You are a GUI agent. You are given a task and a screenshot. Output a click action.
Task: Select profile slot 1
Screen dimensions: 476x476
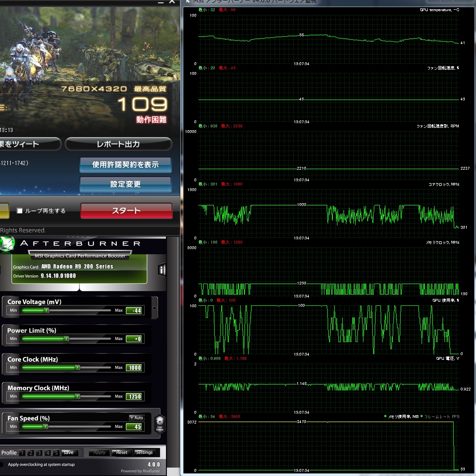click(x=22, y=453)
